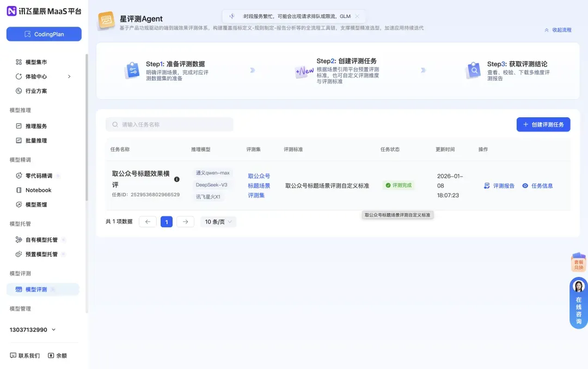Screen dimensions: 588x369
Task: Close the service busy notification banner
Action: [x=357, y=16]
